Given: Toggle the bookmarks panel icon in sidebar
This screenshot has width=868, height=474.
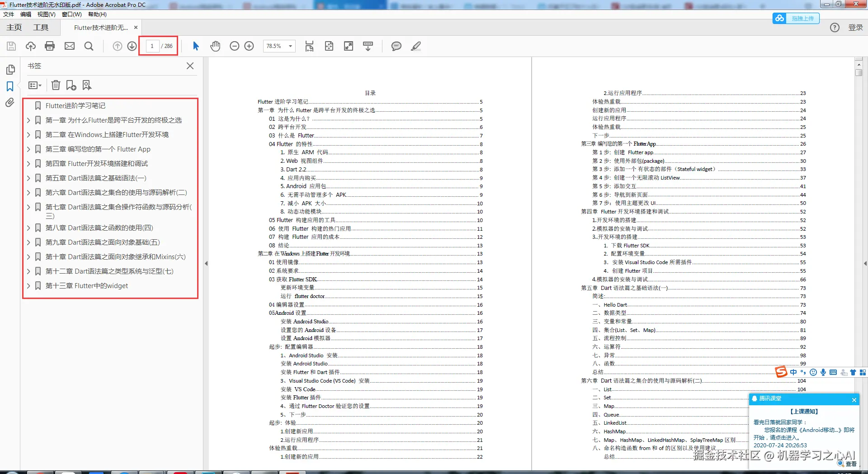Looking at the screenshot, I should tap(10, 86).
